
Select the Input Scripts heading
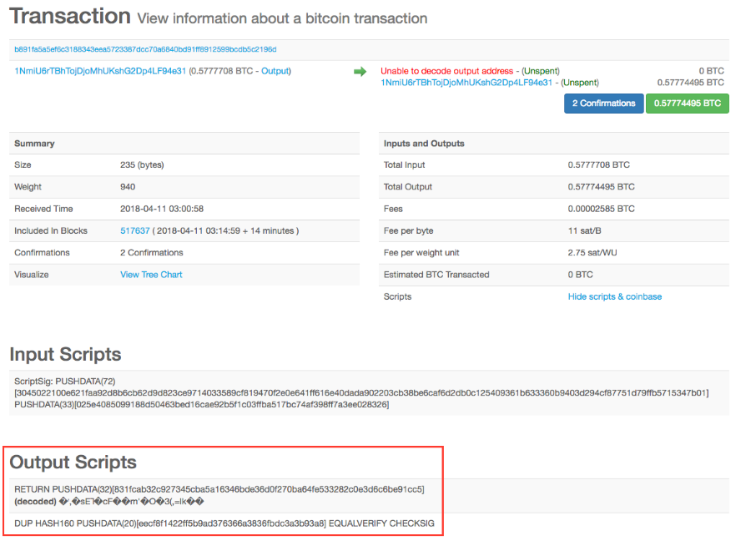66,354
